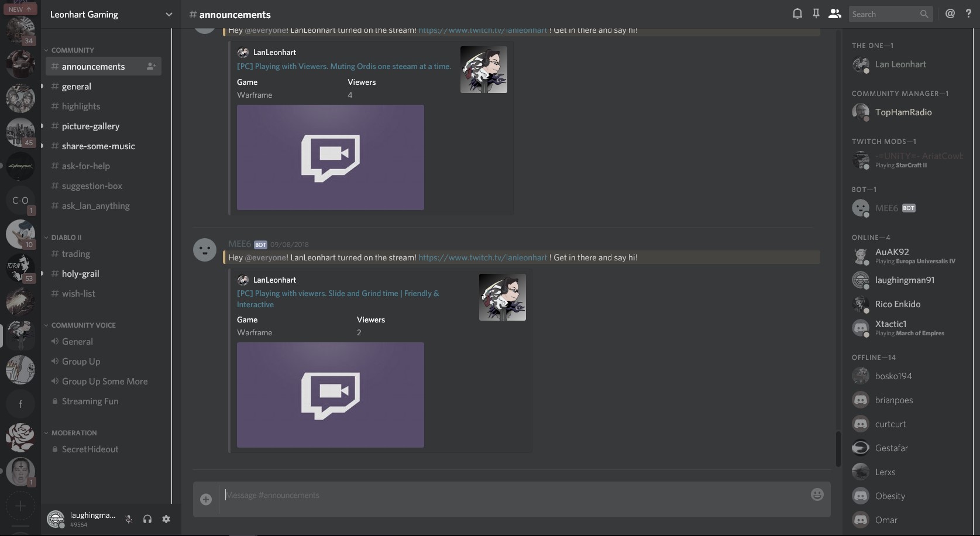Image resolution: width=980 pixels, height=536 pixels.
Task: Click the Add a Server plus icon
Action: 20,506
